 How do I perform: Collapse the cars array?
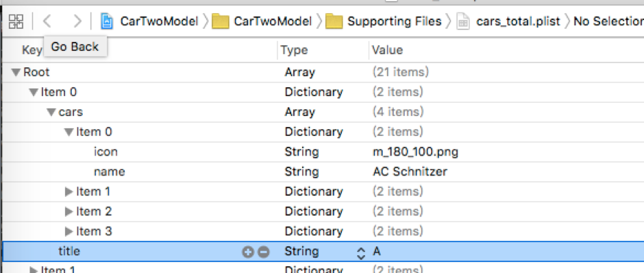(x=51, y=112)
